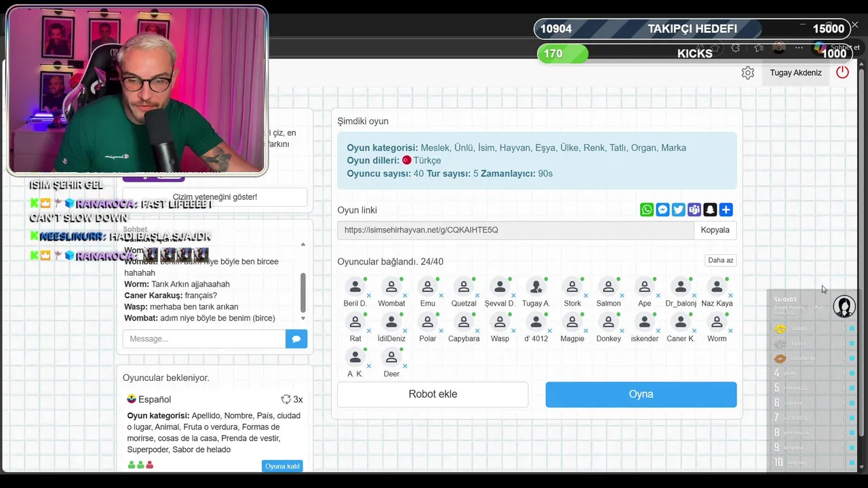Click chat line 'Wasp: merhaba ben tarık arıkan'
868x488 pixels.
click(x=182, y=307)
